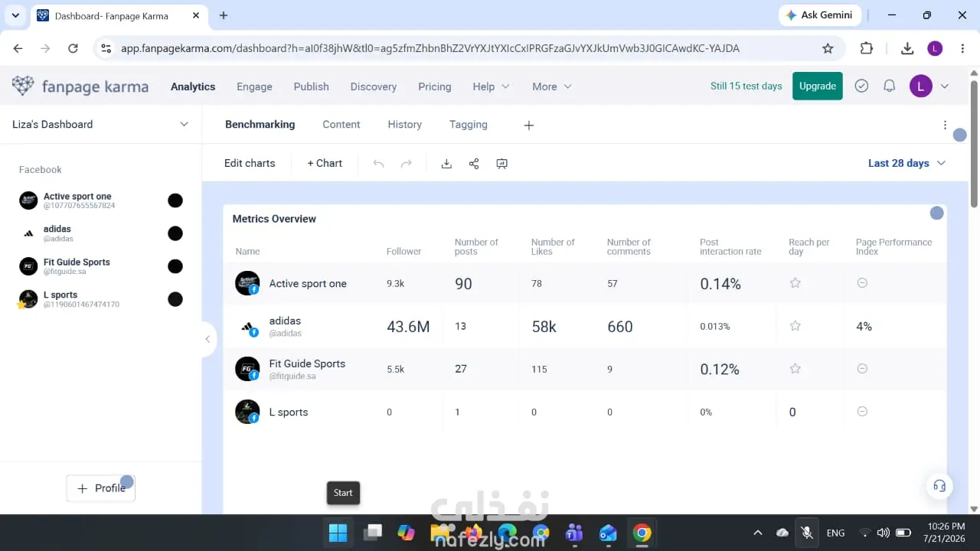Add a profile with + Profile button
Image resolution: width=980 pixels, height=551 pixels.
click(101, 488)
